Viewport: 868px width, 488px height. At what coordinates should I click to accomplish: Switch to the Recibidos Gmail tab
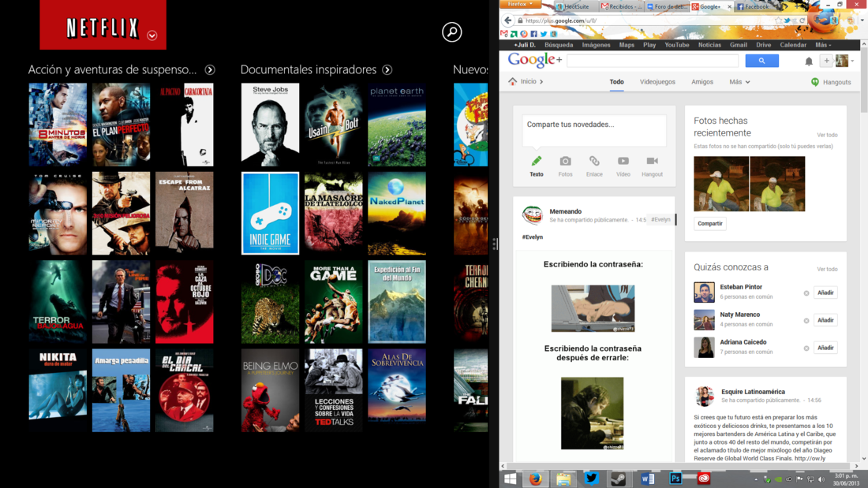click(x=622, y=6)
